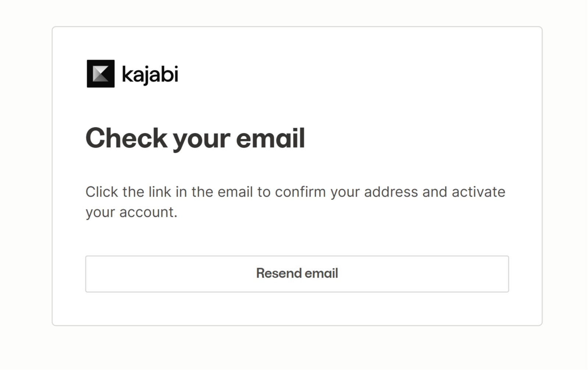
Task: Click the word "Check" in the heading
Action: tap(126, 138)
